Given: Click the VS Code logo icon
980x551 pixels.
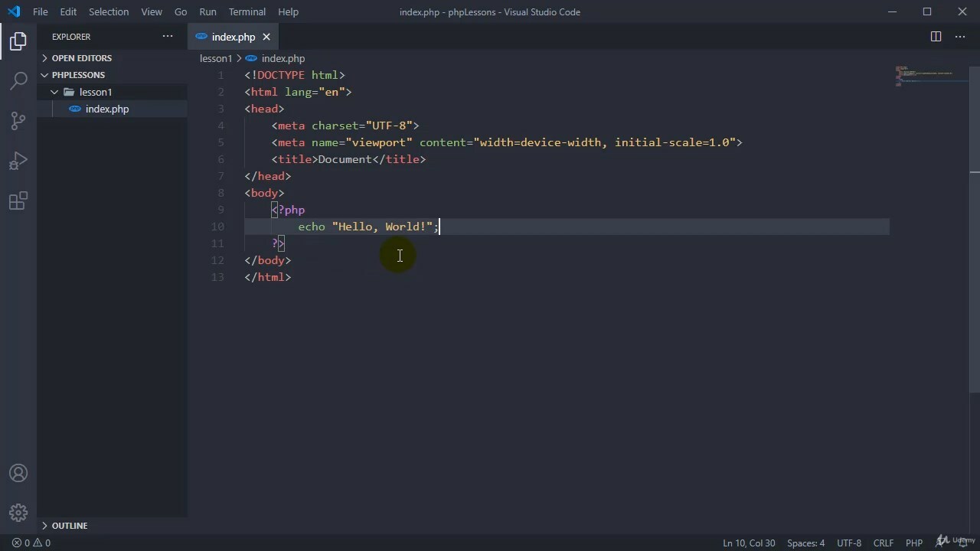Looking at the screenshot, I should click(x=13, y=11).
